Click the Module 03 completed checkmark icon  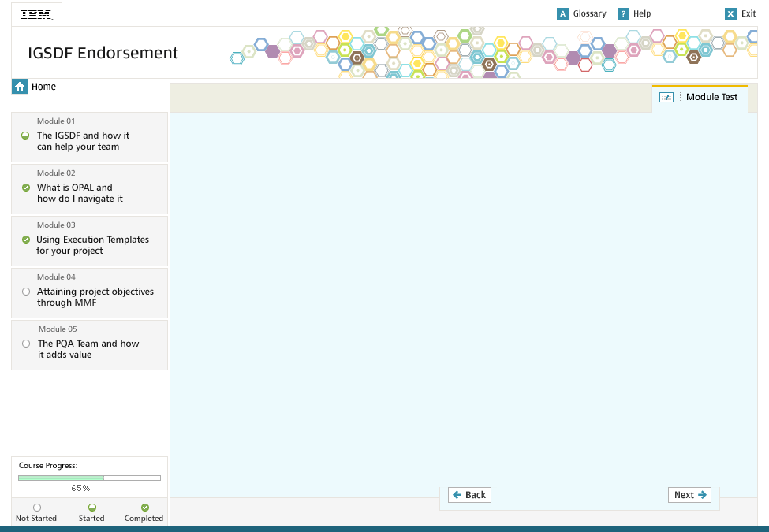click(x=26, y=240)
